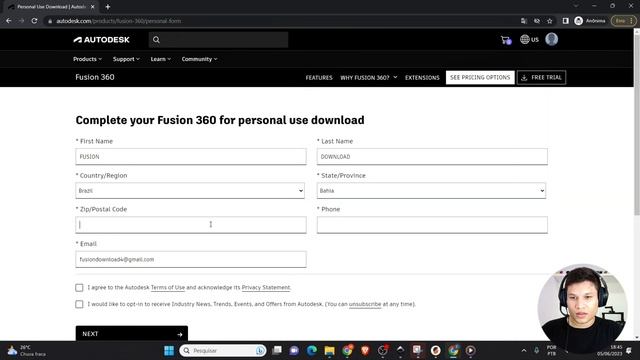Open the Windows Start menu

169,350
